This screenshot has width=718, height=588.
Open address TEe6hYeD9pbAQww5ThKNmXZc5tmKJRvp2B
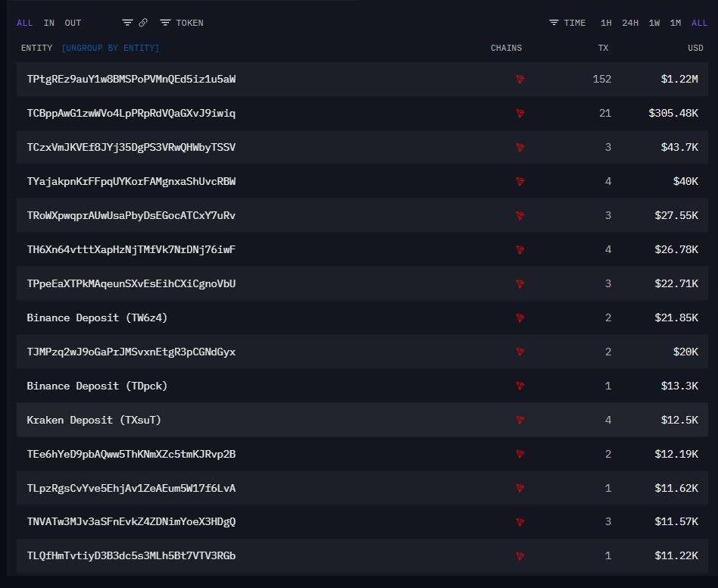(131, 455)
